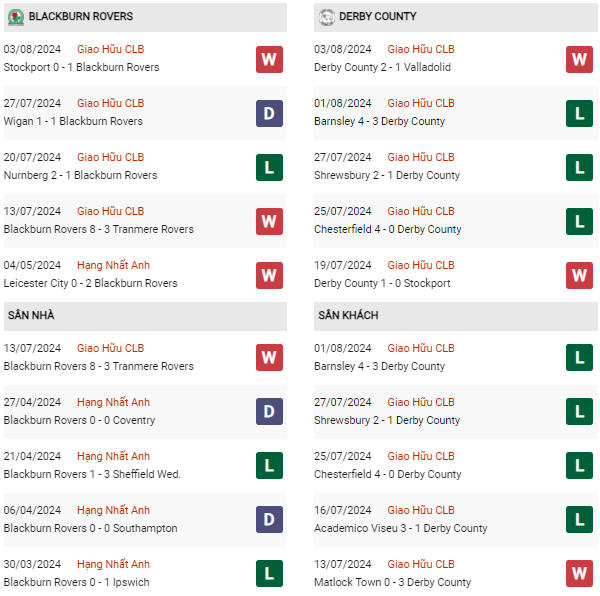Screen dimensions: 600x596
Task: Click L badge for Blackburn 0-1 Ipswich
Action: (x=269, y=574)
